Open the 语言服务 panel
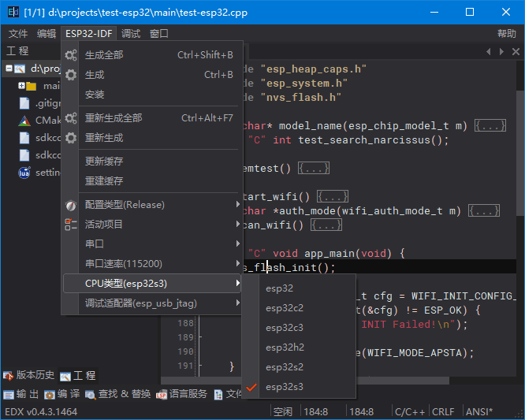Screen dimensions: 525x420 [182, 394]
